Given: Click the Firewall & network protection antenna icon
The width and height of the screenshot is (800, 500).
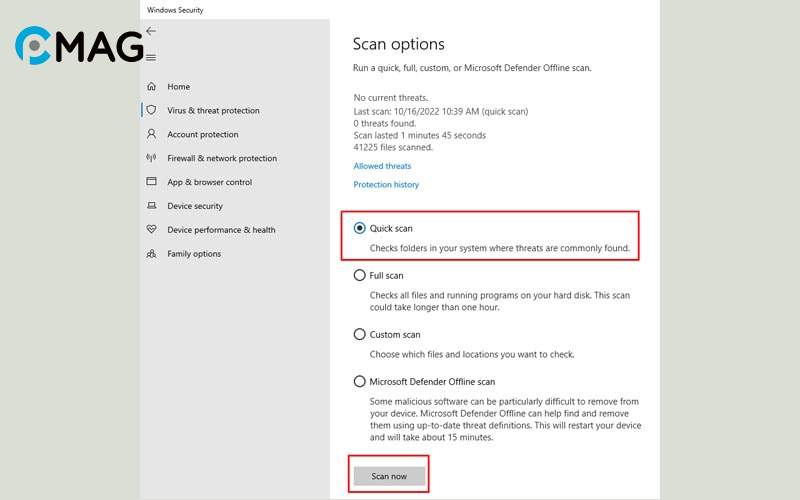Looking at the screenshot, I should [x=151, y=158].
